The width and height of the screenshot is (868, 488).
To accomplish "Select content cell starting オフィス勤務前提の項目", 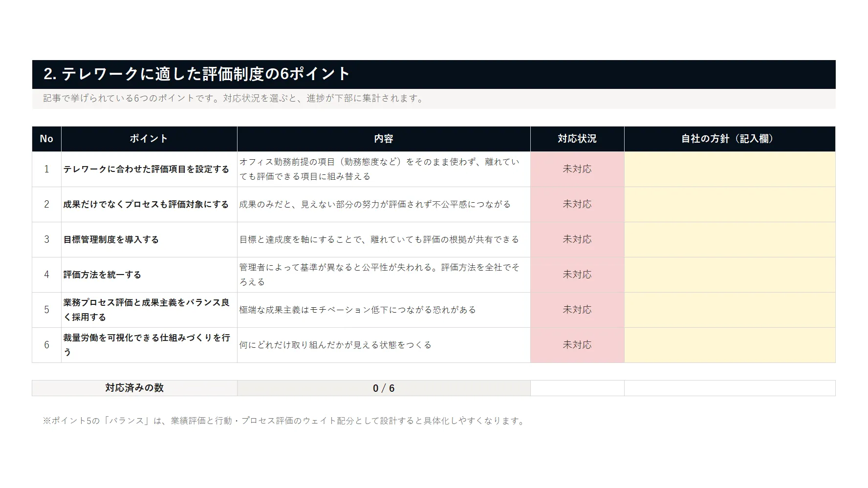I will [x=384, y=169].
